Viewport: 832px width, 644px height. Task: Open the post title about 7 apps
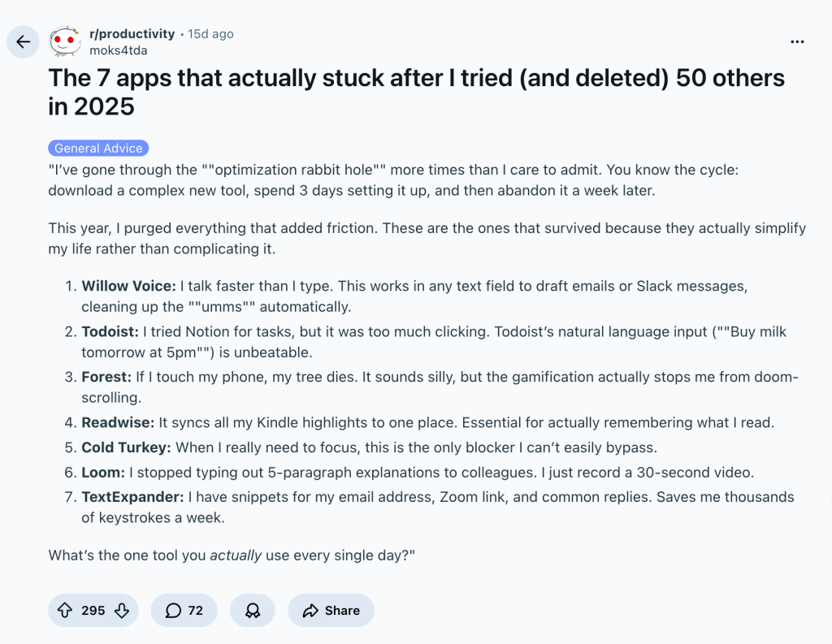tap(417, 91)
